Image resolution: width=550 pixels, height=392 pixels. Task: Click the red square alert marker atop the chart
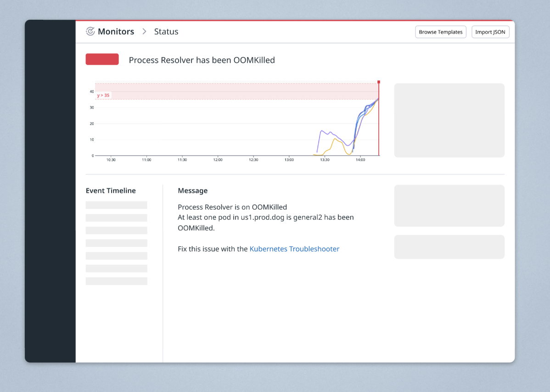point(378,83)
